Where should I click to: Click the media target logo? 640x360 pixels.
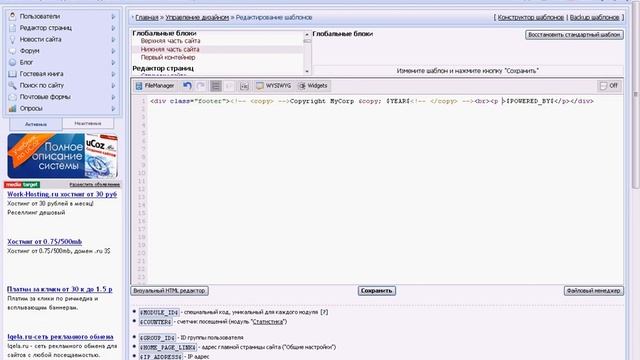point(22,184)
